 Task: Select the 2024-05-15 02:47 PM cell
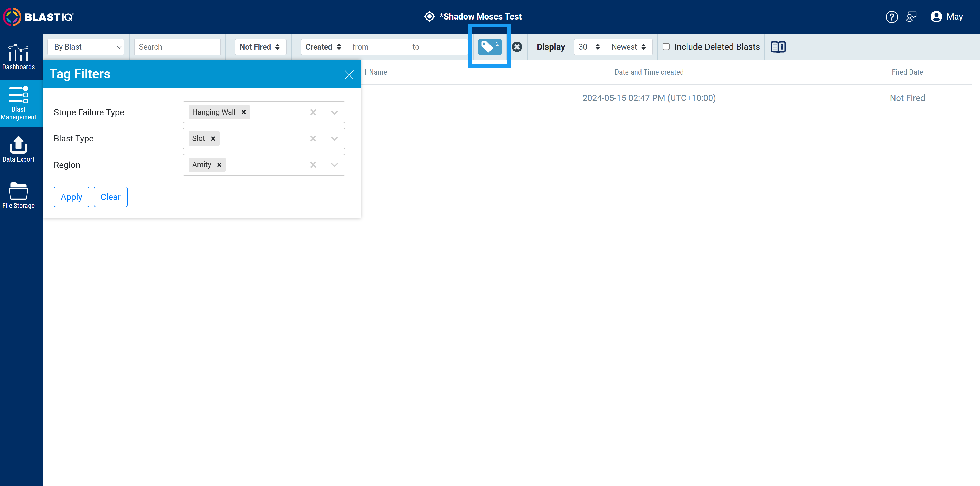[x=649, y=98]
